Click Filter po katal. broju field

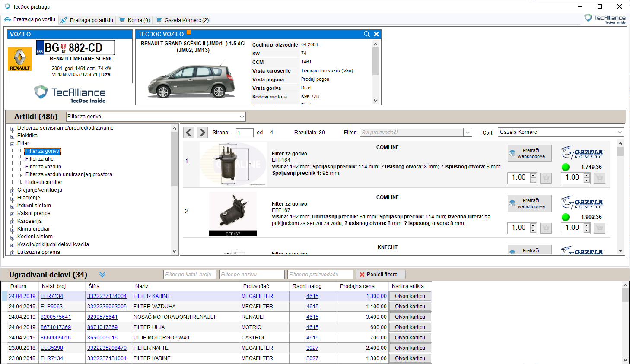(190, 275)
